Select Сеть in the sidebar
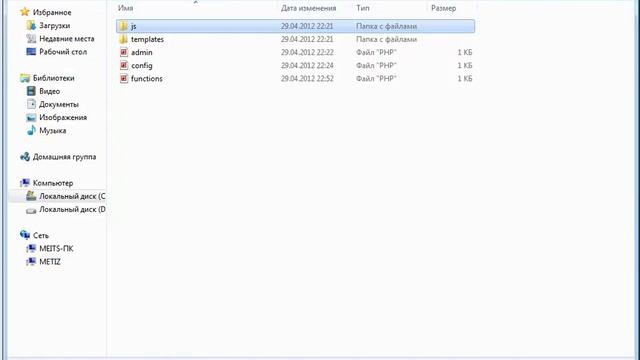Image resolution: width=640 pixels, height=360 pixels. tap(40, 235)
